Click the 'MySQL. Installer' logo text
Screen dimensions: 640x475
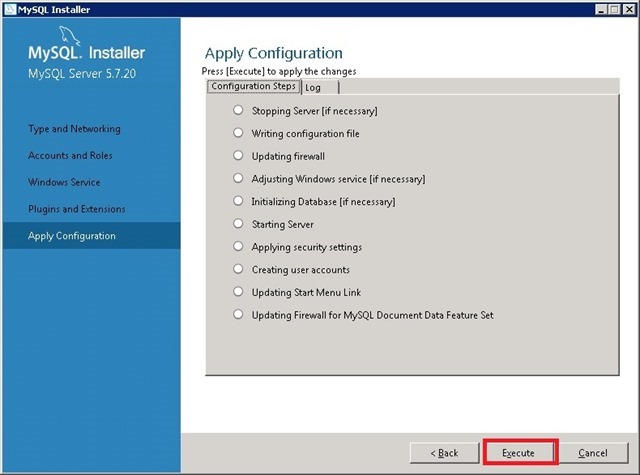pos(87,53)
